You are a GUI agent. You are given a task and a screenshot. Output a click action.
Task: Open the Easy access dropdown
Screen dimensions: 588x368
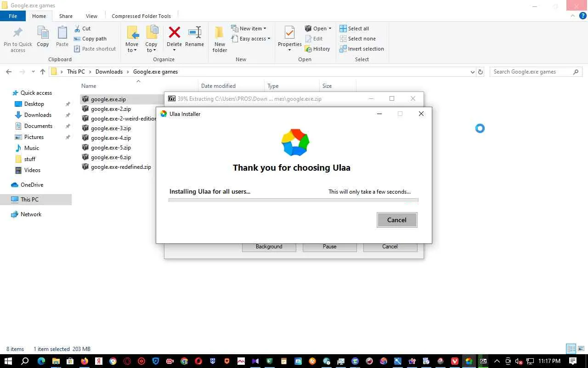(x=250, y=39)
